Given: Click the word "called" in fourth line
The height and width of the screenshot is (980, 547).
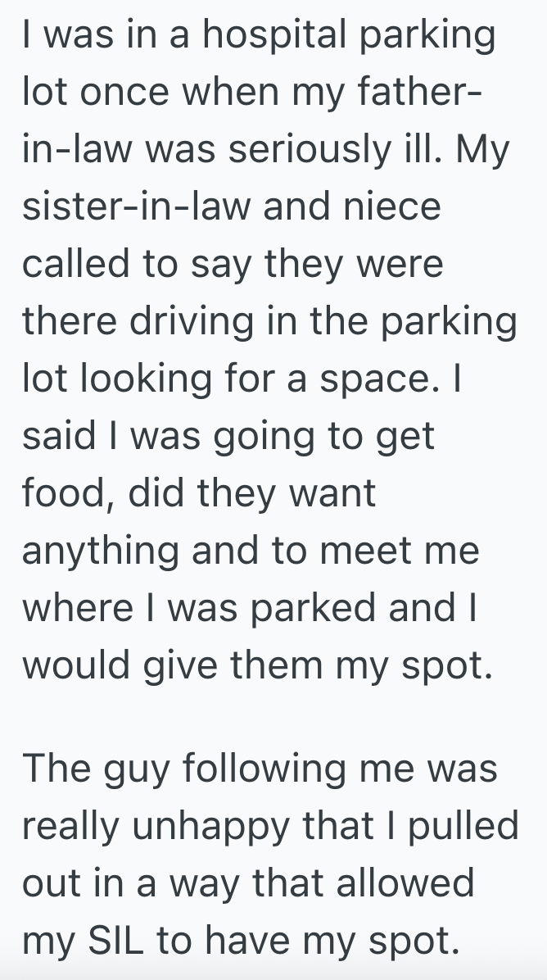Looking at the screenshot, I should click(82, 265).
